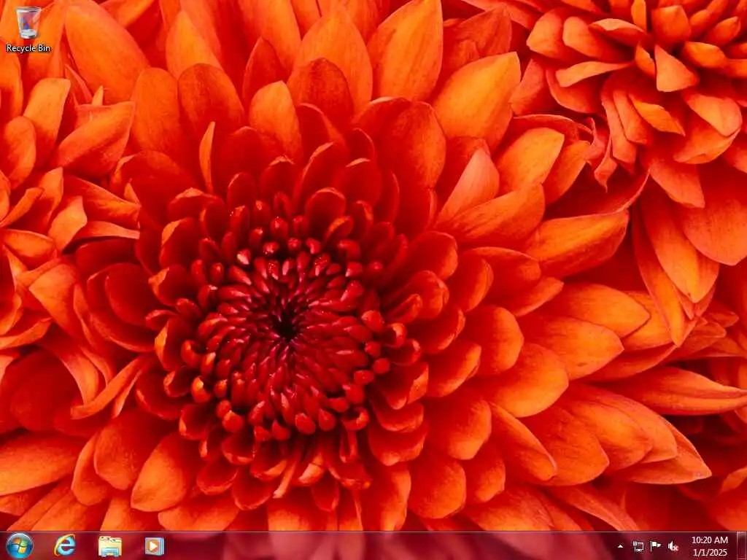The image size is (747, 560).
Task: Select the Recycle Bin desktop icon
Action: pos(28,29)
